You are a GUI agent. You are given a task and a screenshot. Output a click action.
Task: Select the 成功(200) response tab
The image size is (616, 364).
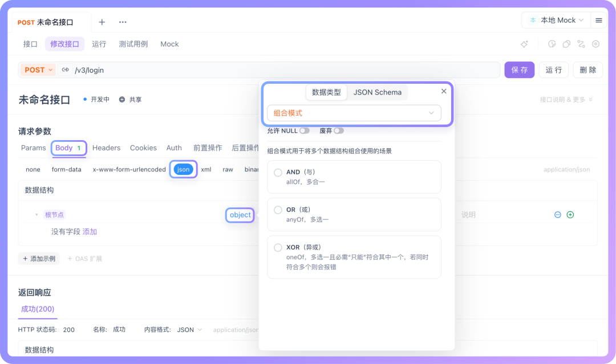pyautogui.click(x=38, y=309)
